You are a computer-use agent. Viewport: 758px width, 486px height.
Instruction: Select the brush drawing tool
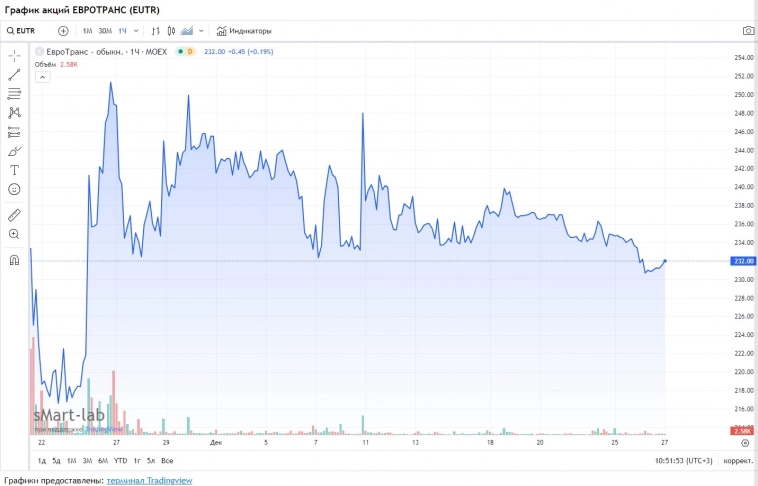(15, 151)
